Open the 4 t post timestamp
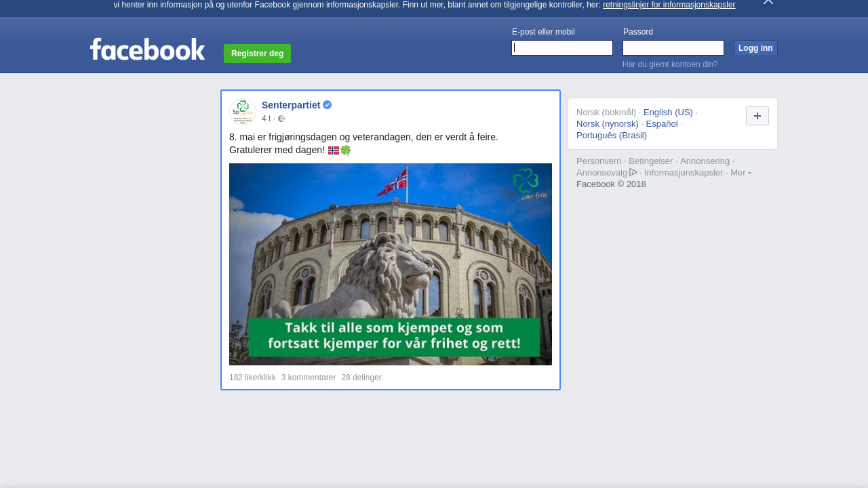 [x=266, y=119]
